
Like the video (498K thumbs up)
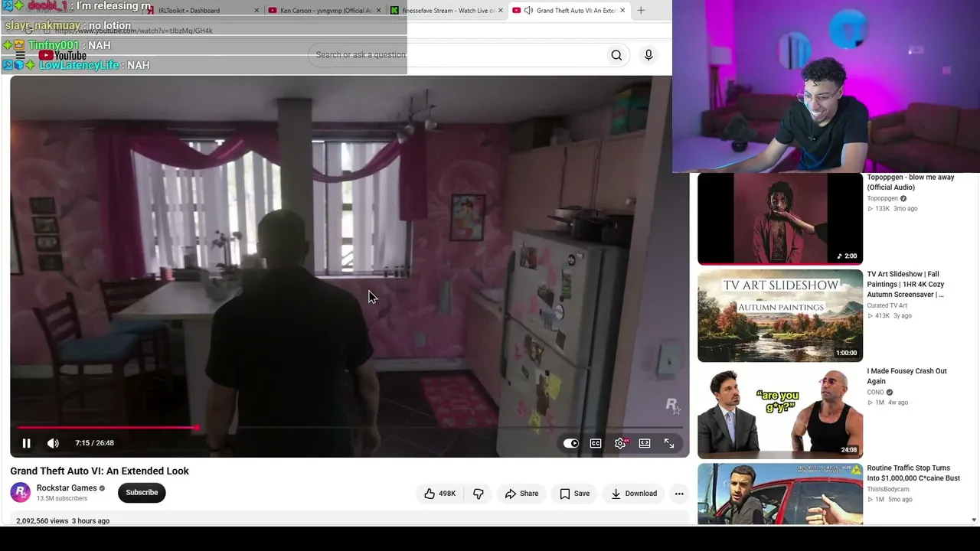point(439,494)
